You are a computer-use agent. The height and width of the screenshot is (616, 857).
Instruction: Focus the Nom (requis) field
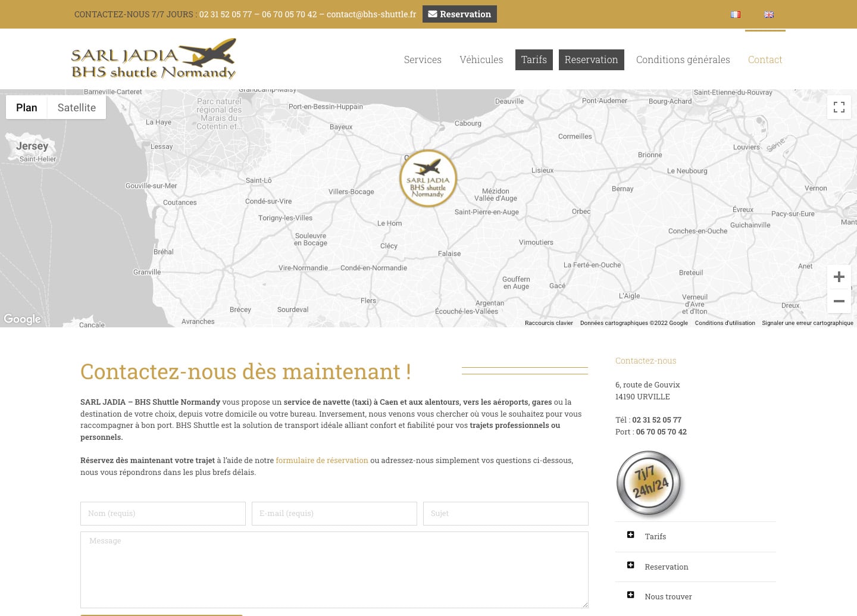[163, 514]
